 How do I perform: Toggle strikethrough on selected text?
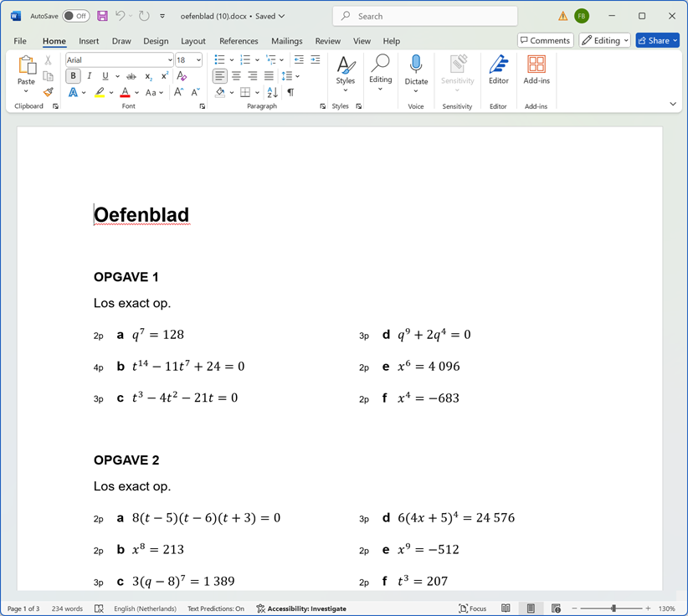131,76
